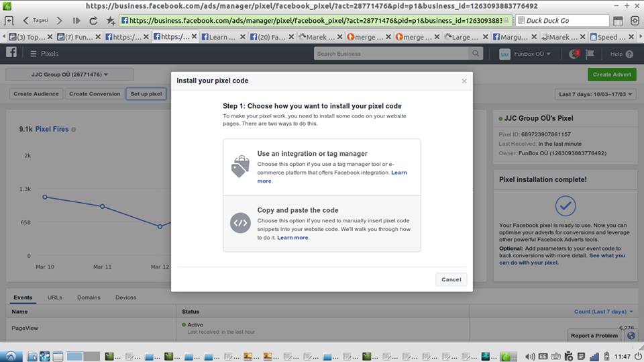The image size is (644, 362).
Task: Open the FunBox OÜ business dropdown
Action: (x=532, y=54)
